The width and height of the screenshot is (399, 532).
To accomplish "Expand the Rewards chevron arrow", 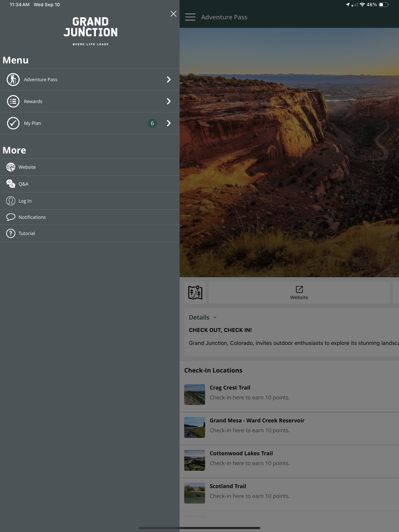I will click(x=169, y=101).
